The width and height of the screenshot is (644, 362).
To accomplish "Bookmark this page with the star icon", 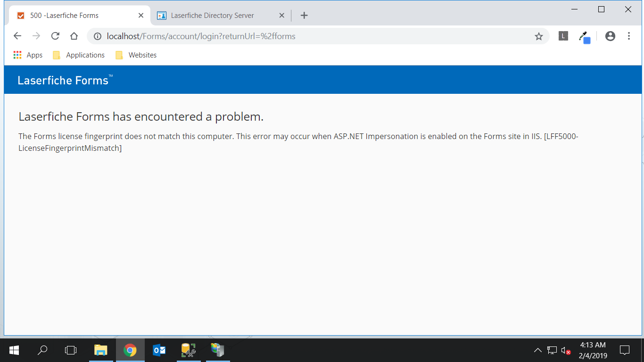I will [x=539, y=36].
